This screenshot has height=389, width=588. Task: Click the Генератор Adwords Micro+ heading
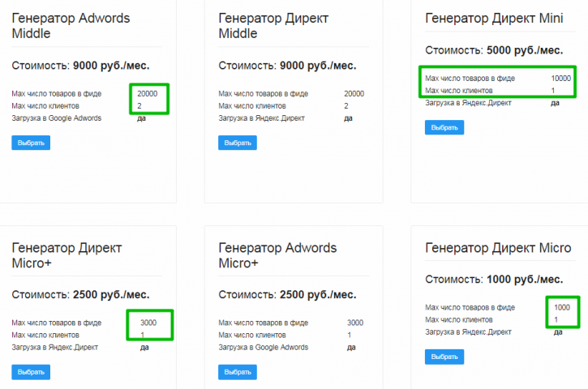point(277,255)
